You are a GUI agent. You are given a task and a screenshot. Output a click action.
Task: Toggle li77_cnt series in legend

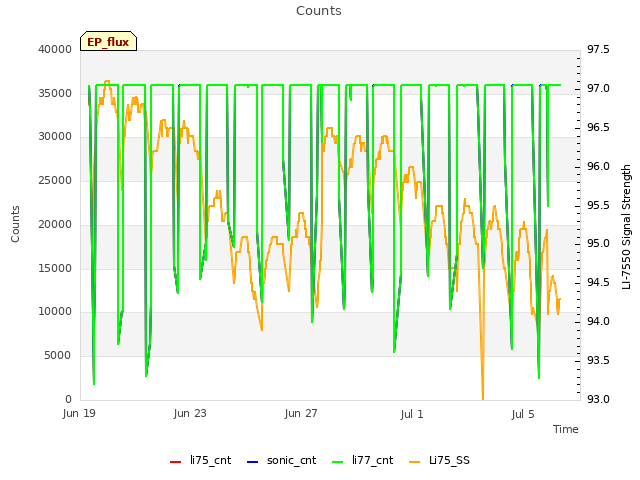coord(363,460)
